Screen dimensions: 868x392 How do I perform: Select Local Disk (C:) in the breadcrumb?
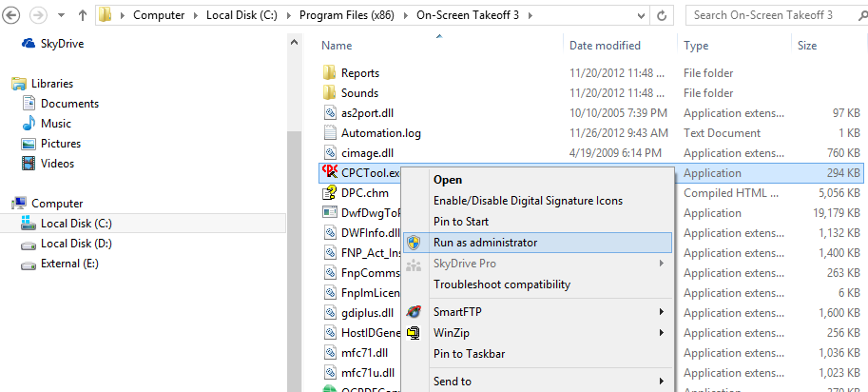(x=241, y=15)
